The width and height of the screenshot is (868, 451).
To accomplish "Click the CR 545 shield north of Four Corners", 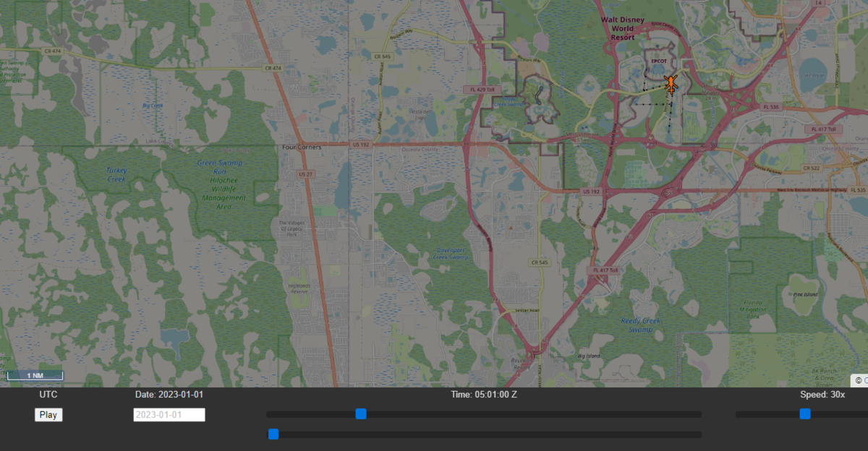I will [x=383, y=56].
